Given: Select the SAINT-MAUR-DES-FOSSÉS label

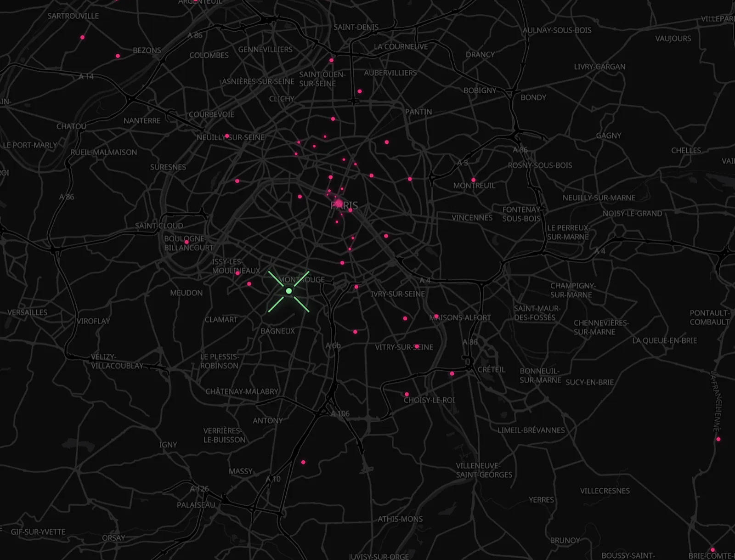Looking at the screenshot, I should tap(537, 313).
